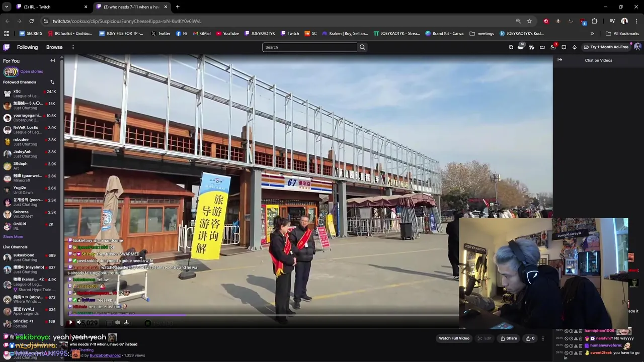Viewport: 644px width, 362px height.
Task: Open the GMail bookmark
Action: (202, 34)
